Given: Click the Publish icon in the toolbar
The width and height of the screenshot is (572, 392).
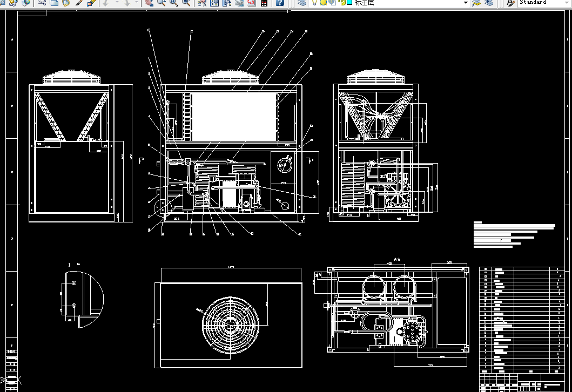Looking at the screenshot, I should 13,3.
